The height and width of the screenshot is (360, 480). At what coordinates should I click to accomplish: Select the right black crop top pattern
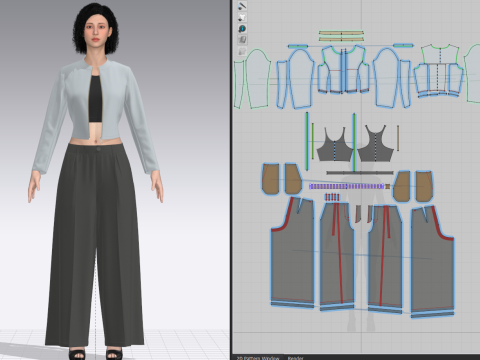tap(375, 147)
